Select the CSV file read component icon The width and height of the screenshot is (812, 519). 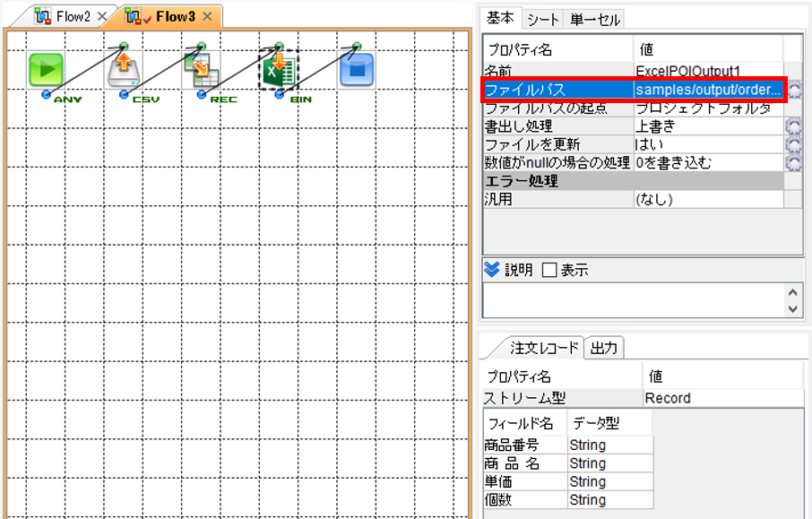pyautogui.click(x=124, y=69)
